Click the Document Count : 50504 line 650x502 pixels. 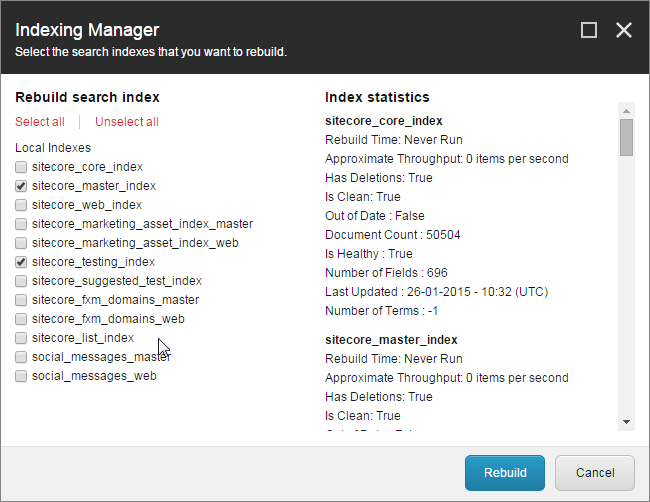393,235
